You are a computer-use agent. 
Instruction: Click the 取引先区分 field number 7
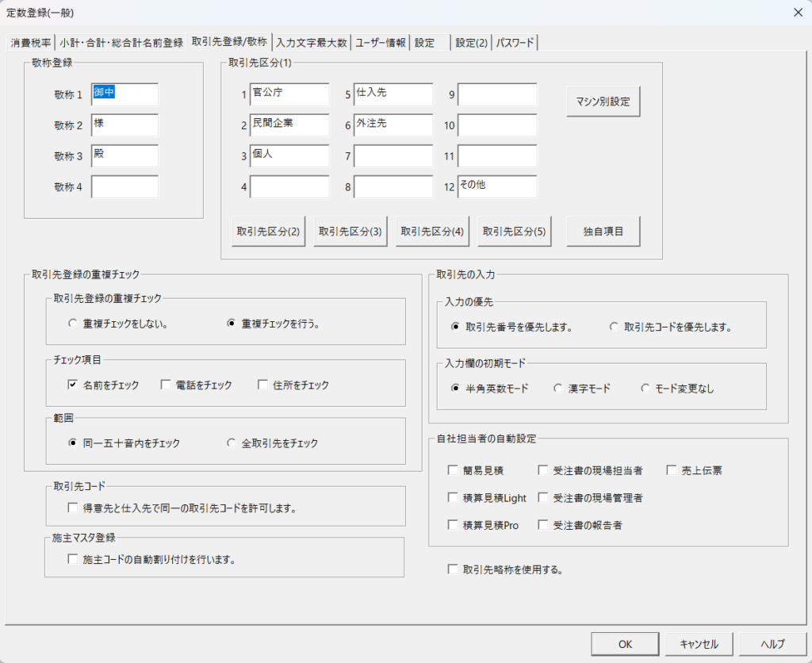pos(393,156)
